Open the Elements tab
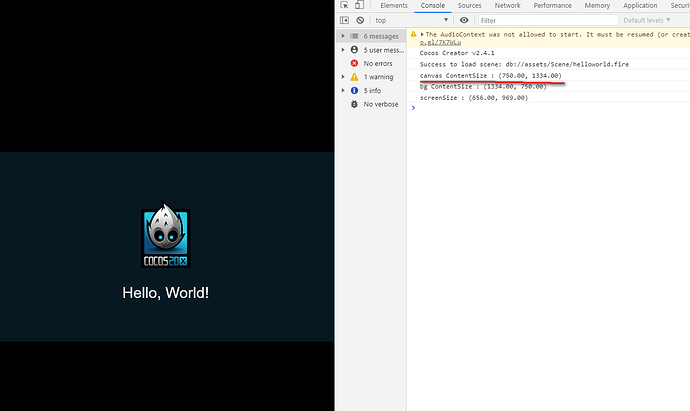 click(x=394, y=5)
